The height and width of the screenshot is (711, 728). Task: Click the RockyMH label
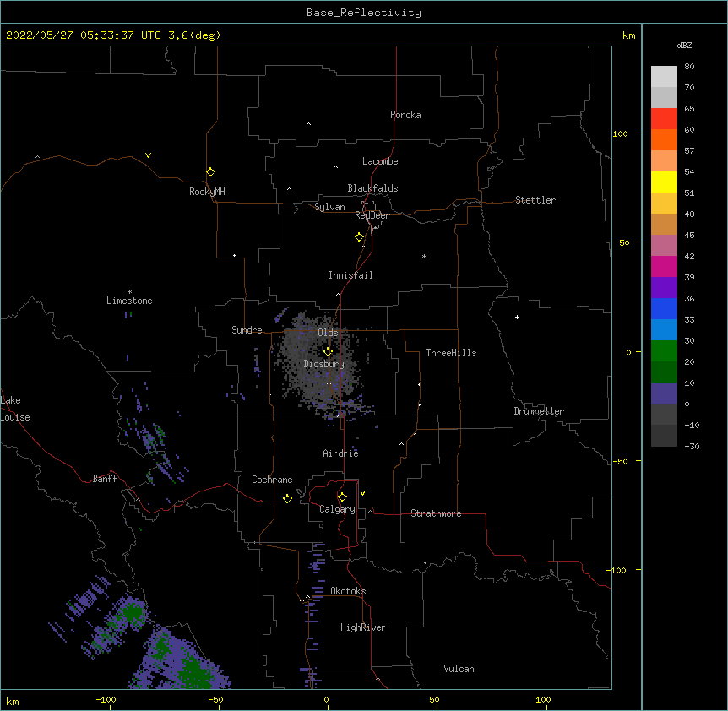coord(207,192)
